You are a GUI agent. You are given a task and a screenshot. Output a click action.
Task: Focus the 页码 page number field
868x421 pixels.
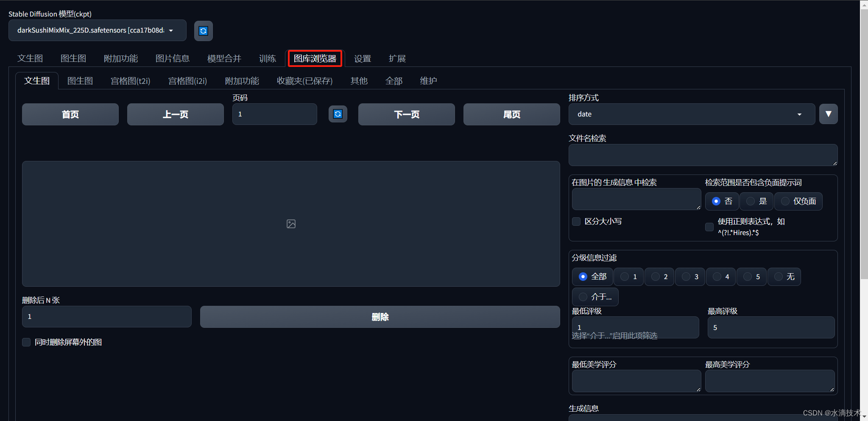(275, 114)
